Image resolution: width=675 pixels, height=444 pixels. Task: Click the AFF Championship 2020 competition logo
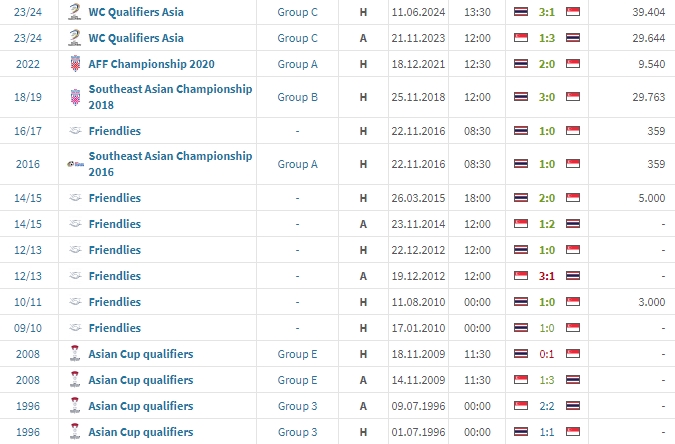(x=75, y=64)
